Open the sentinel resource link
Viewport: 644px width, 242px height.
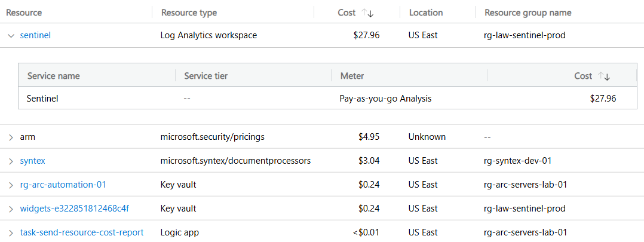click(x=35, y=35)
